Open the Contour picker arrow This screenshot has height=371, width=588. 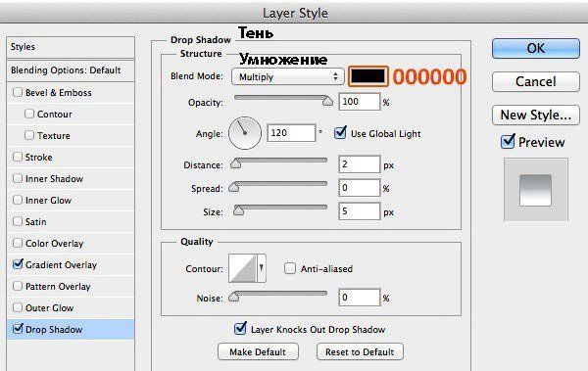point(262,268)
